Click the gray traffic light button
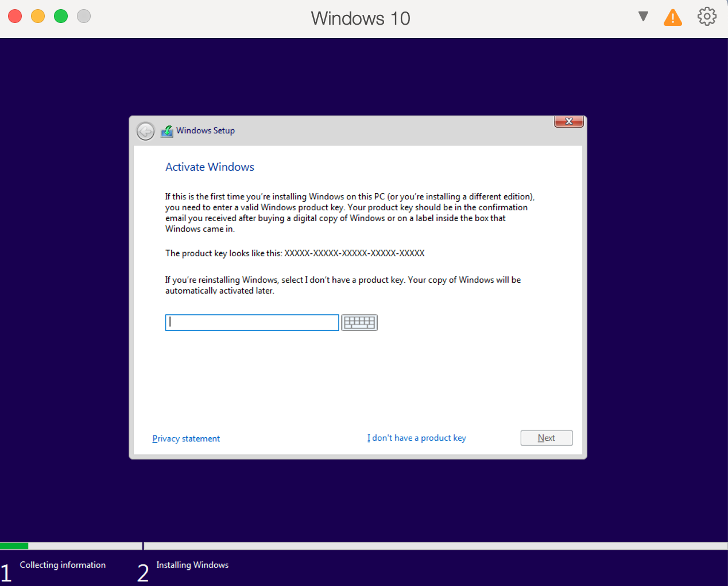728x586 pixels. coord(83,16)
